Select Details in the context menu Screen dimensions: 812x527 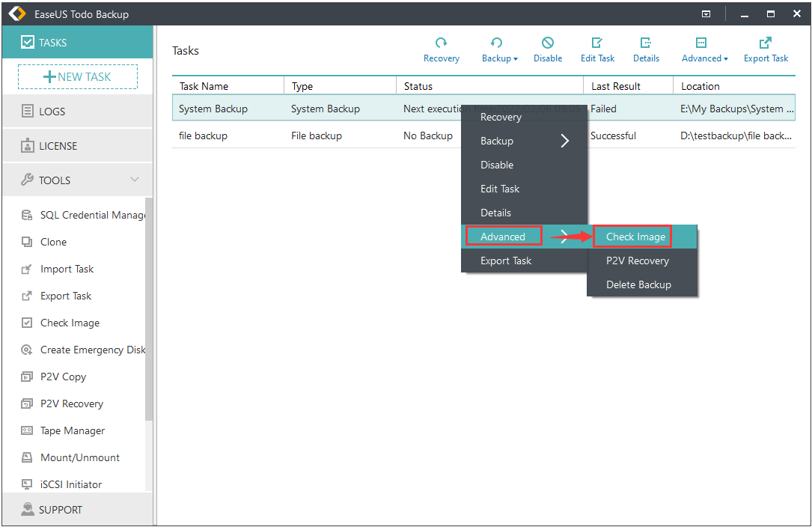click(524, 213)
